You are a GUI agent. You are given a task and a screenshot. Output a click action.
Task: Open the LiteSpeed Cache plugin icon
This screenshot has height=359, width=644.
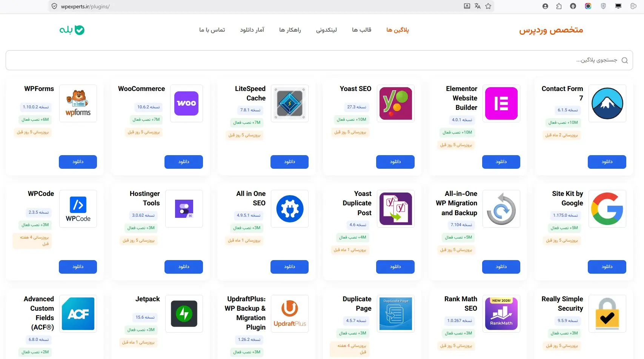290,103
